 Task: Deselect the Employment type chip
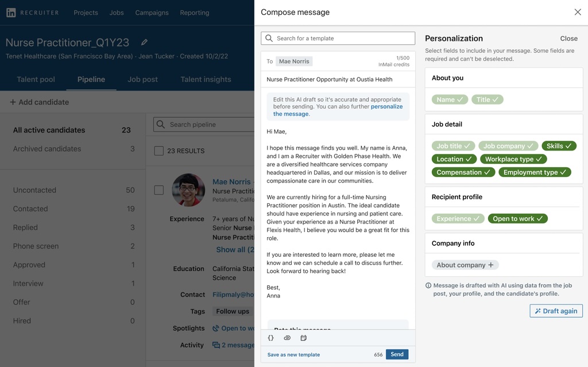point(535,172)
